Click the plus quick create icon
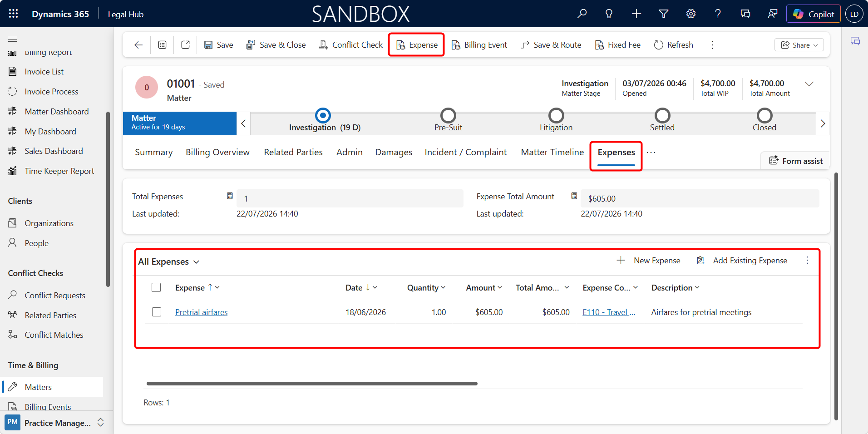Screen dimensions: 868x434 point(636,14)
